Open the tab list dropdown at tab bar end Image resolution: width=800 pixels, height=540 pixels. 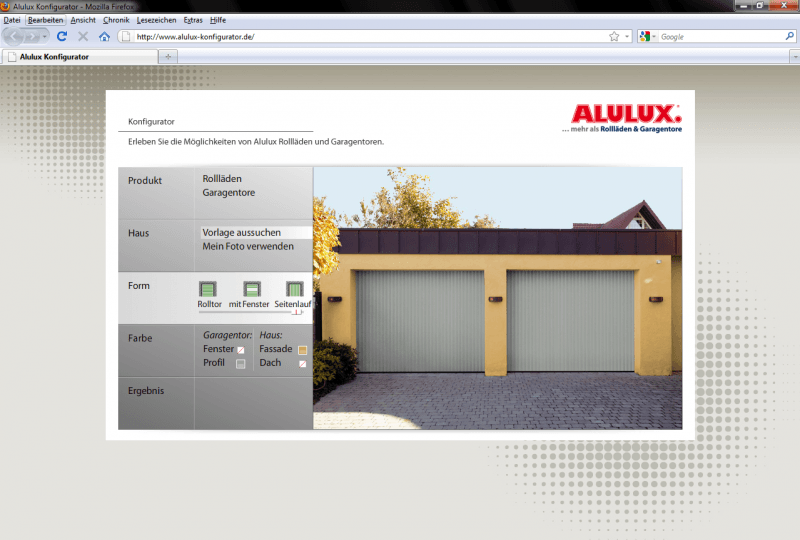click(795, 57)
